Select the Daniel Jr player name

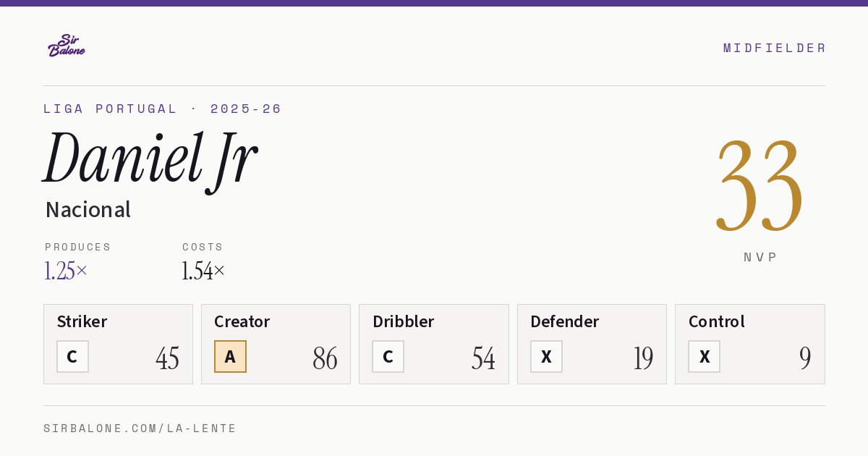[x=150, y=159]
